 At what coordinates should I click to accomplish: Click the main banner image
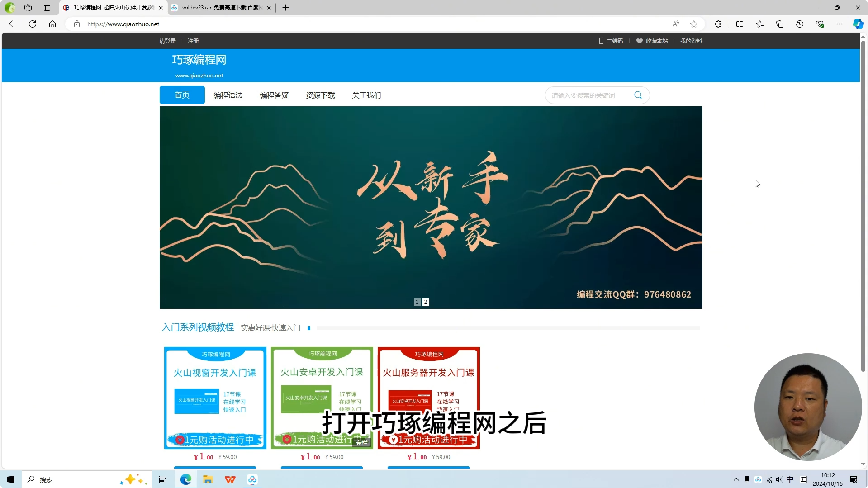point(431,208)
